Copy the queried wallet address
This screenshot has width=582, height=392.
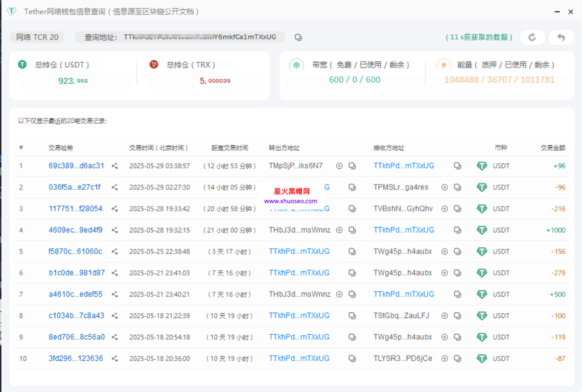point(298,37)
